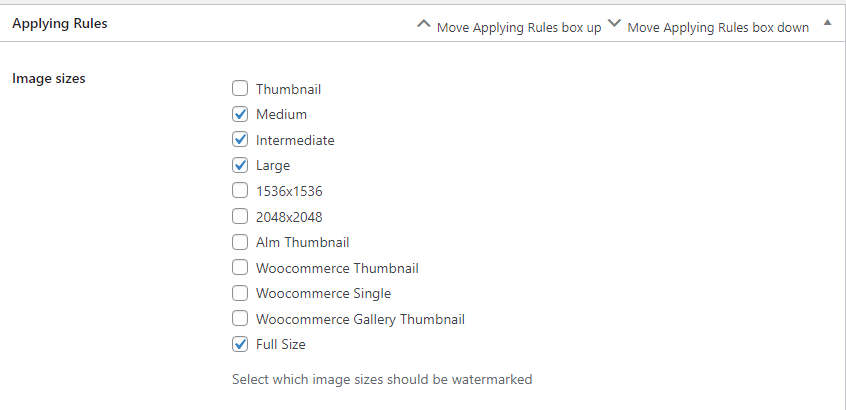Screen dimensions: 846x410
Task: Click the Full Size label text
Action: (281, 344)
